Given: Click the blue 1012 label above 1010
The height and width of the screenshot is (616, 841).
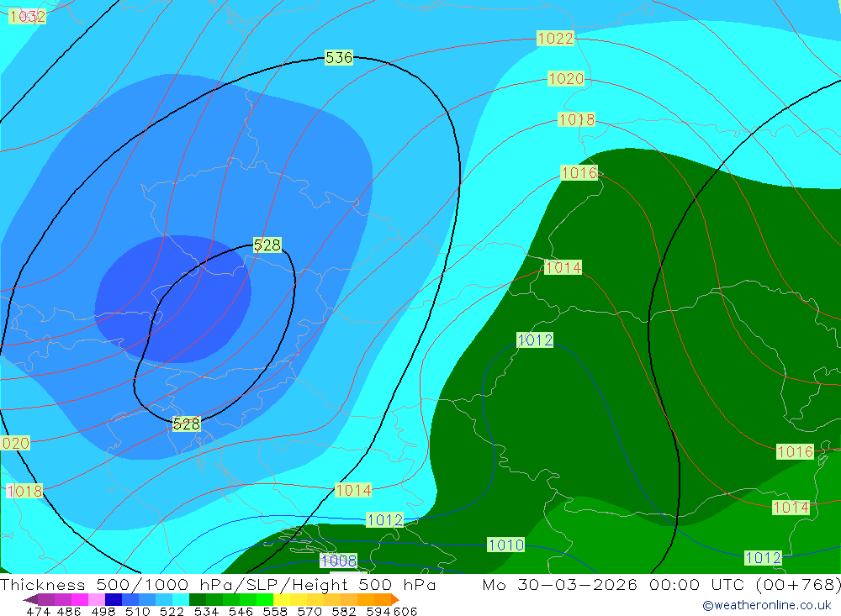Looking at the screenshot, I should 535,340.
